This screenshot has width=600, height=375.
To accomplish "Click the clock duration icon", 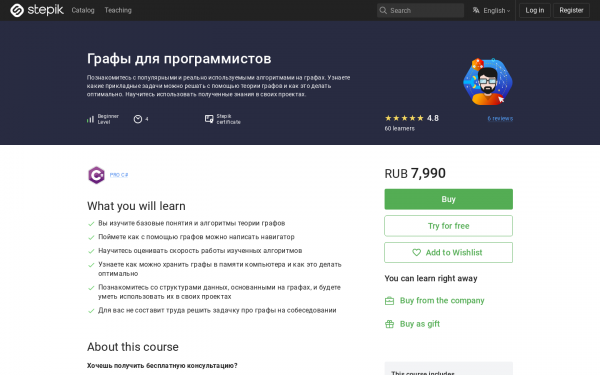I will (x=138, y=119).
